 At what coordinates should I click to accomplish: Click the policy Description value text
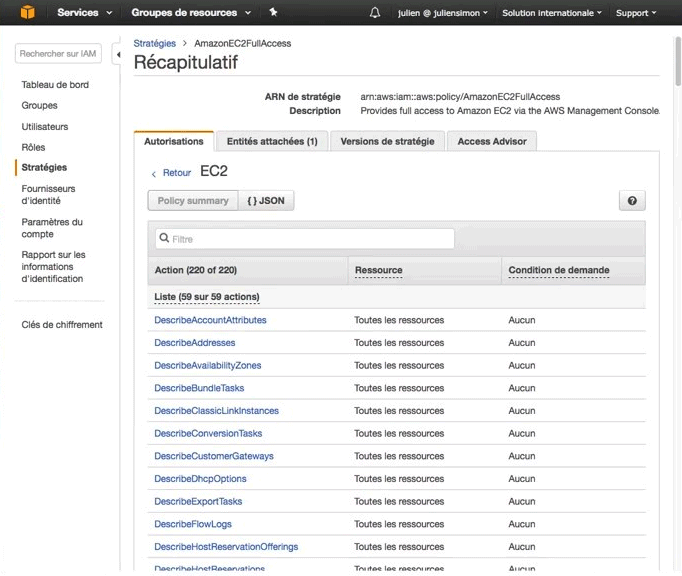(x=510, y=111)
